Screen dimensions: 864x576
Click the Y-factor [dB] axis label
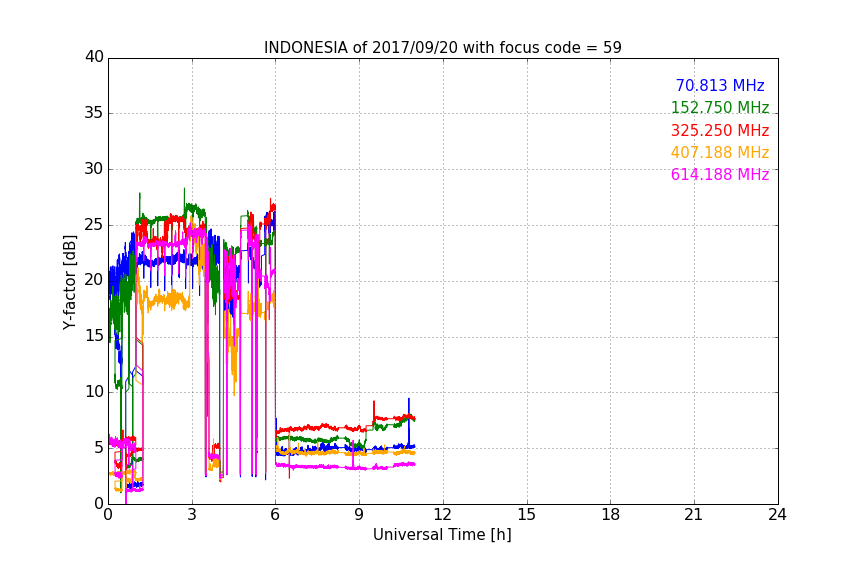(x=69, y=282)
